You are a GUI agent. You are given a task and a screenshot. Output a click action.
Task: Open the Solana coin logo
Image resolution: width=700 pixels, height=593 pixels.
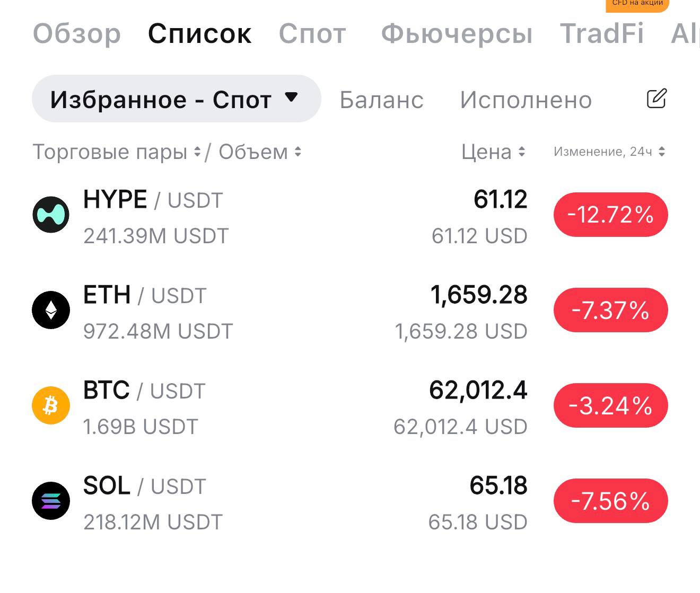pyautogui.click(x=51, y=501)
